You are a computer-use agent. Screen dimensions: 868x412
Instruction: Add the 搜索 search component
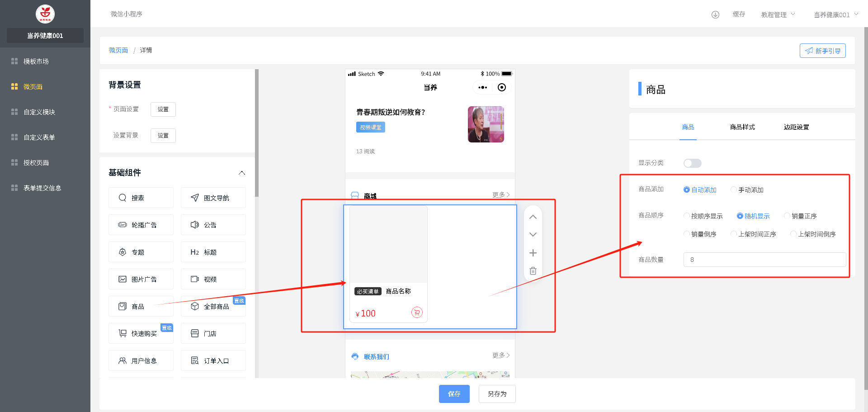tap(141, 198)
